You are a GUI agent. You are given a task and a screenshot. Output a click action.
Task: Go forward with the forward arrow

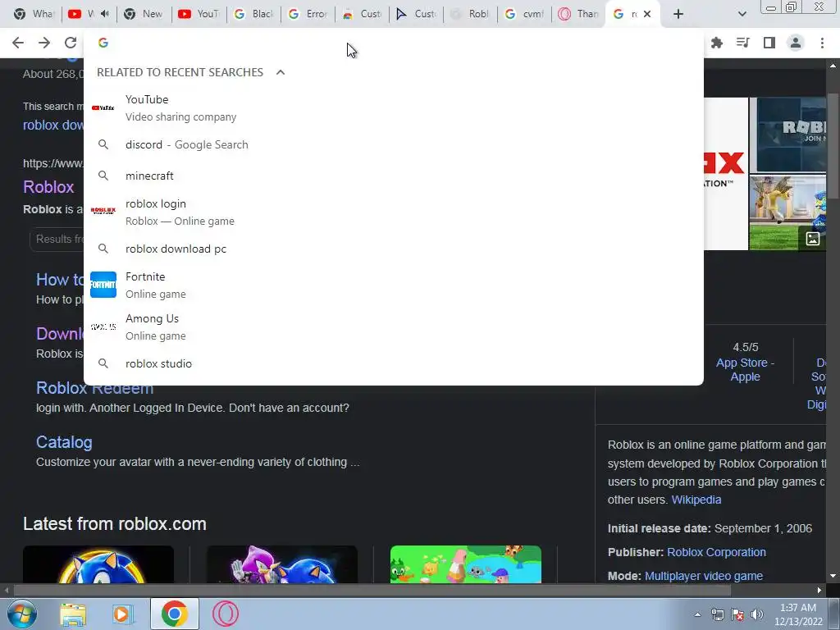44,43
